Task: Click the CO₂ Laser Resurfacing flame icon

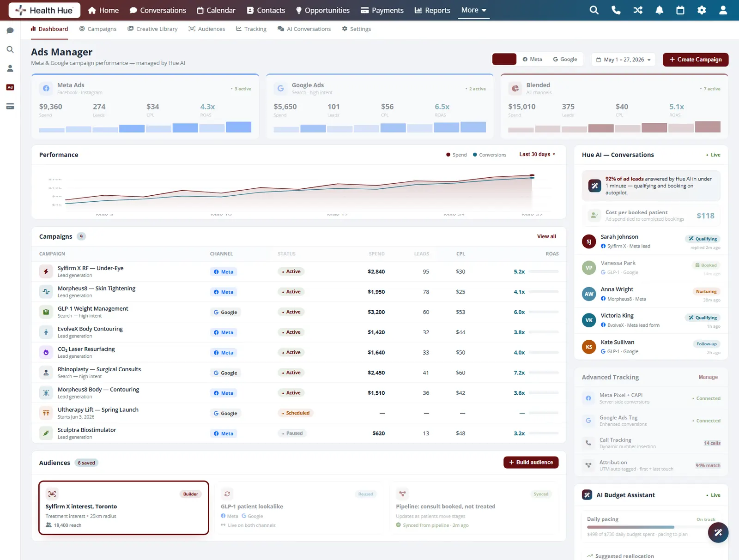Action: (x=46, y=352)
